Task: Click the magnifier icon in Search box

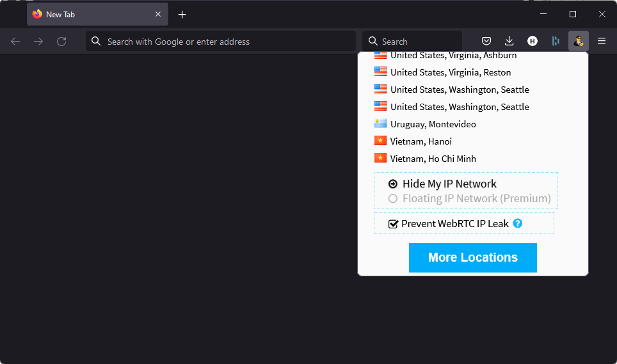Action: tap(373, 41)
